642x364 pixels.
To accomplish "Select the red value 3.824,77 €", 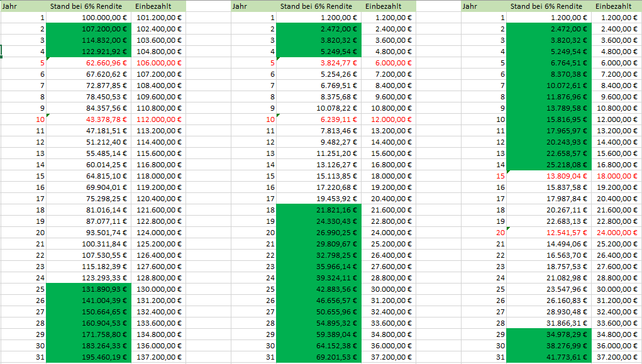I will 319,63.
